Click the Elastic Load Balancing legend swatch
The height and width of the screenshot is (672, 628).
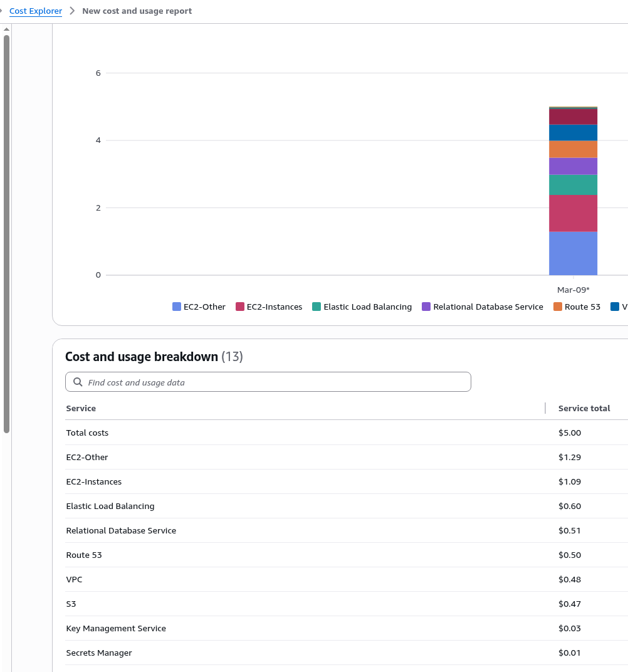[x=317, y=307]
